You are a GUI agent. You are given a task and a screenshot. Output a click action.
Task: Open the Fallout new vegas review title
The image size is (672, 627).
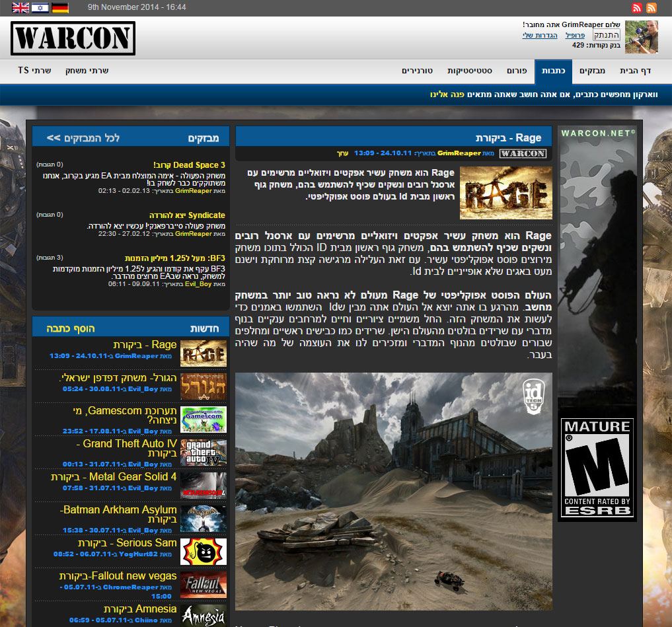point(118,575)
